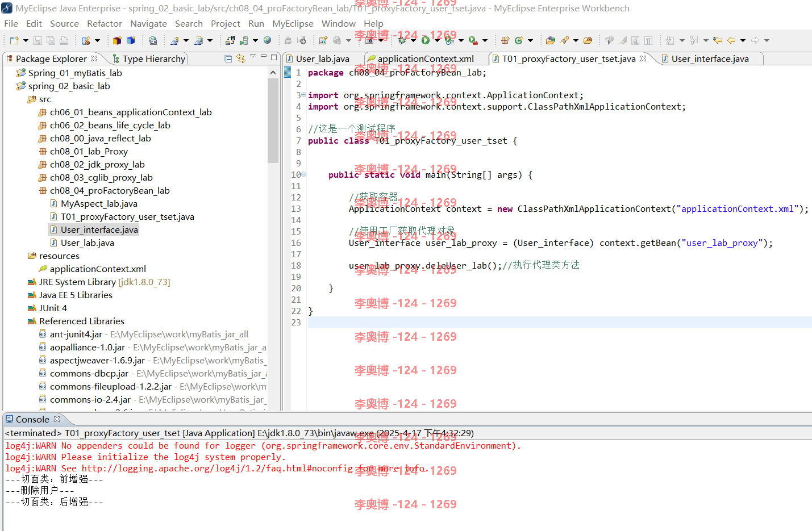Viewport: 812px width, 531px height.
Task: Maximize the Package Explorer view
Action: [274, 57]
